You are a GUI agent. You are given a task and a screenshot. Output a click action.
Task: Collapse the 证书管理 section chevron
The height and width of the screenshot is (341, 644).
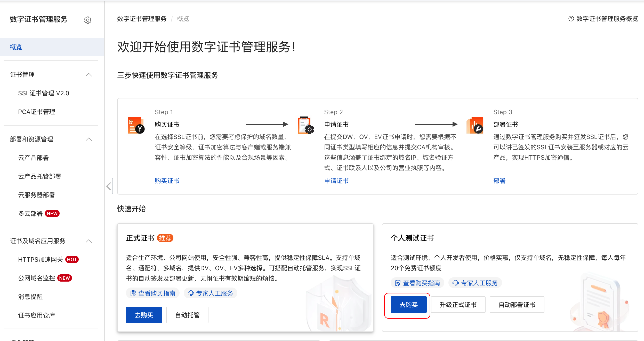[x=89, y=75]
